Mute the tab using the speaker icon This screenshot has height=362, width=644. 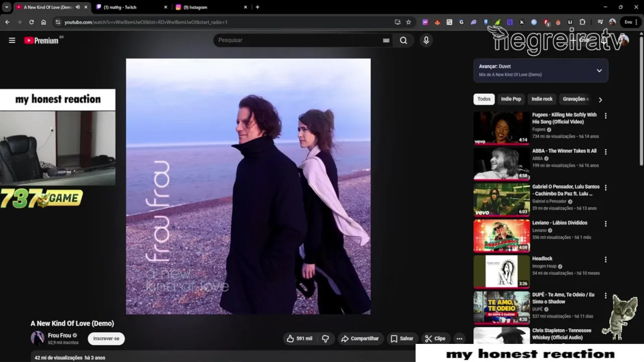pyautogui.click(x=77, y=7)
